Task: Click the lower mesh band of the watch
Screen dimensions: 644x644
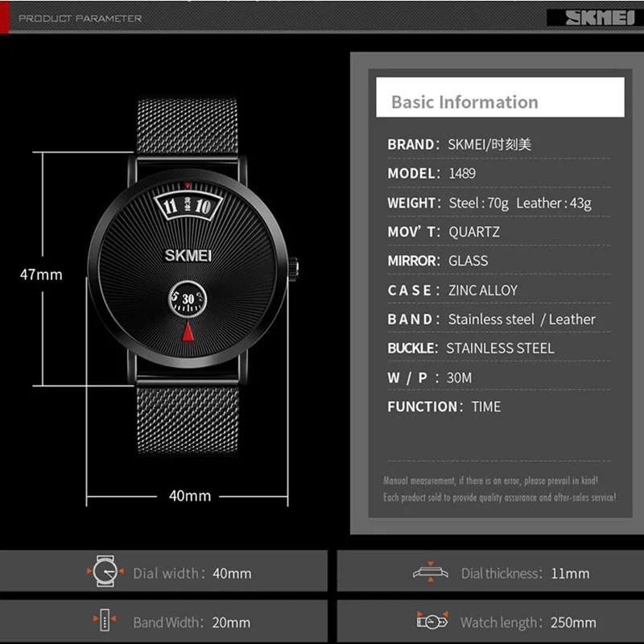Action: [x=188, y=419]
